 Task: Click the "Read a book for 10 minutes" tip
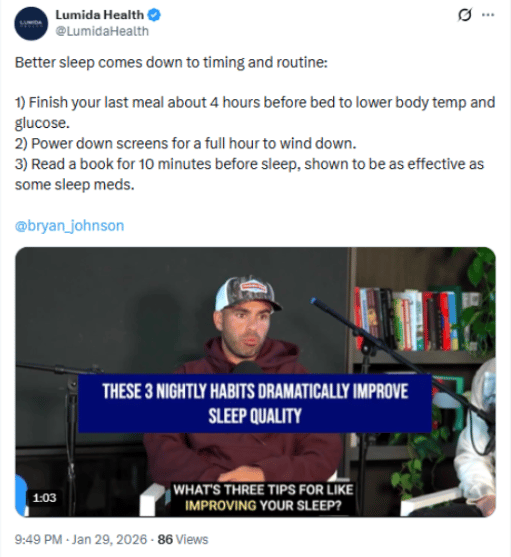pos(249,174)
